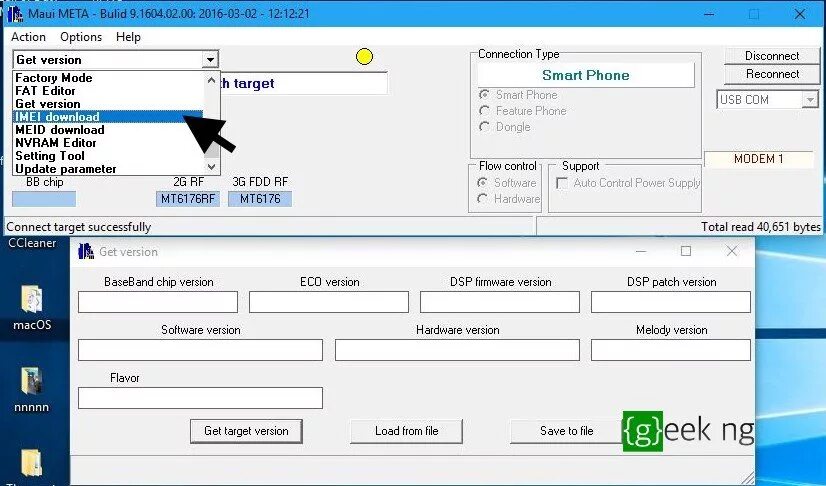Image resolution: width=826 pixels, height=486 pixels.
Task: Click the DSP firmware version field
Action: 500,302
